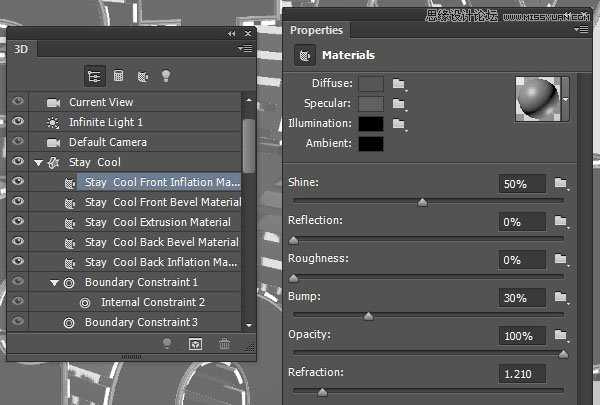
Task: Switch to the Properties tab
Action: pos(316,30)
